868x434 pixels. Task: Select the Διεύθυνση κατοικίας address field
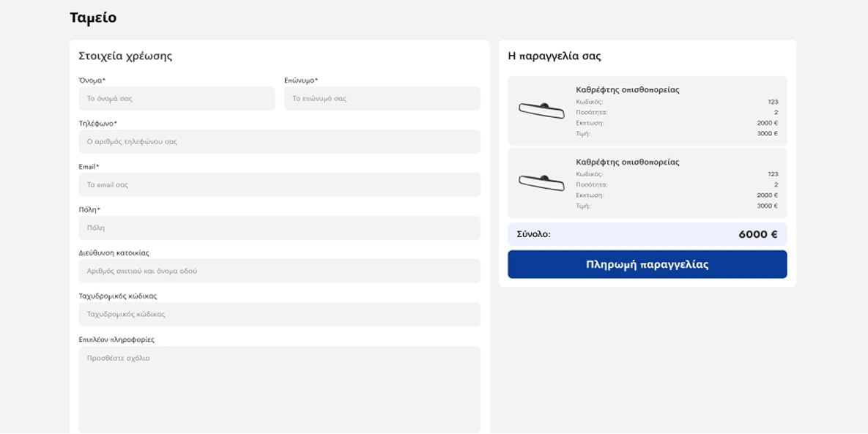coord(279,271)
